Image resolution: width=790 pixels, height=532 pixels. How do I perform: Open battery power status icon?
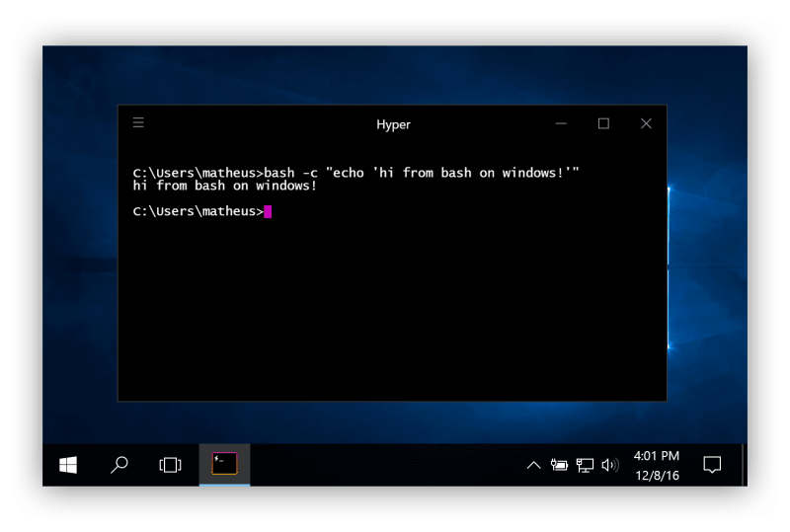559,465
